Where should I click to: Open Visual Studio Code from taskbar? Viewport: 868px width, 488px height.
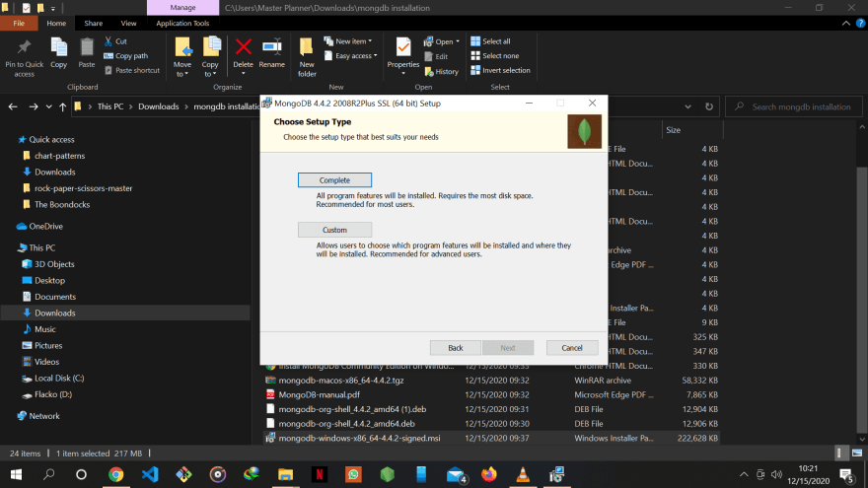(150, 474)
